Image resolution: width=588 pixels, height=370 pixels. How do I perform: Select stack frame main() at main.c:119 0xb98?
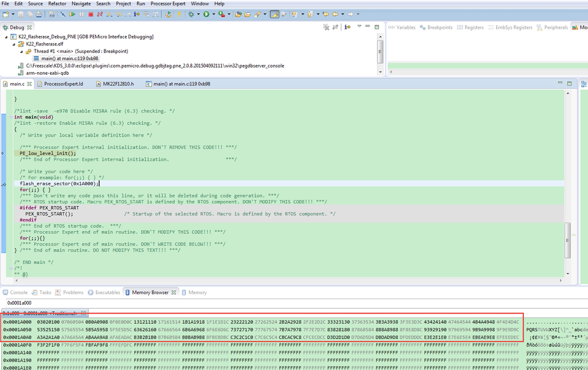tap(70, 58)
